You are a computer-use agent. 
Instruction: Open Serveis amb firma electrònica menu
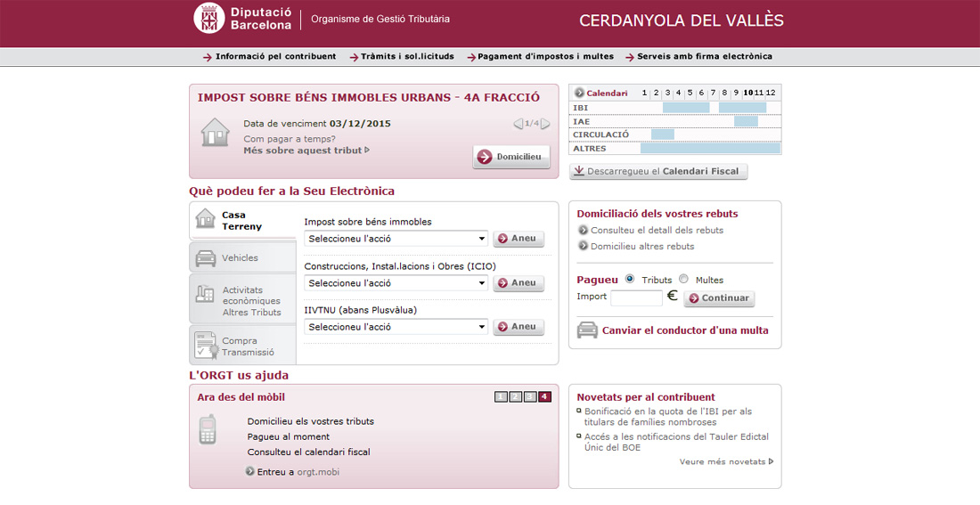(698, 56)
